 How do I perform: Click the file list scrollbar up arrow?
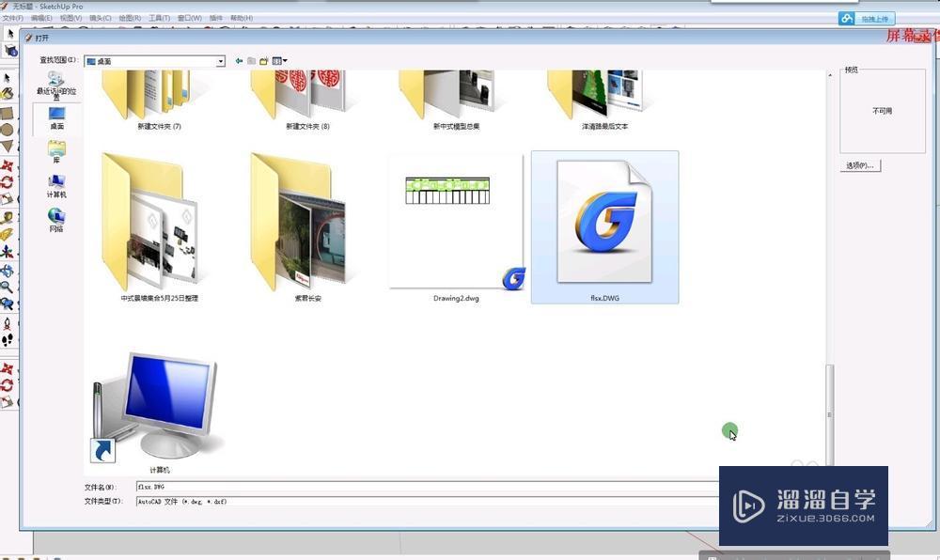coord(830,75)
